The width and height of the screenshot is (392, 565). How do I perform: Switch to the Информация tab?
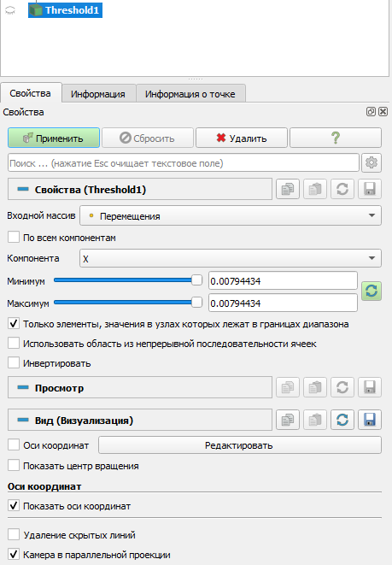click(98, 94)
